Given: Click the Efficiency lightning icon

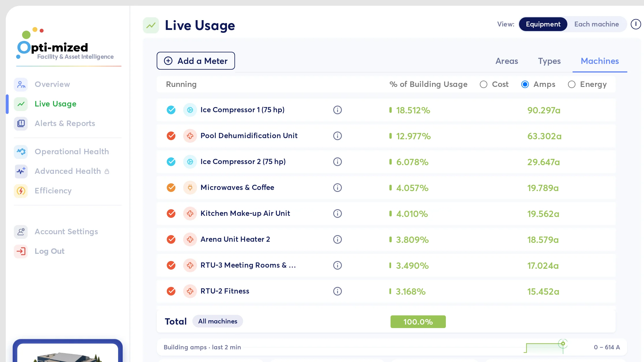Looking at the screenshot, I should click(21, 191).
